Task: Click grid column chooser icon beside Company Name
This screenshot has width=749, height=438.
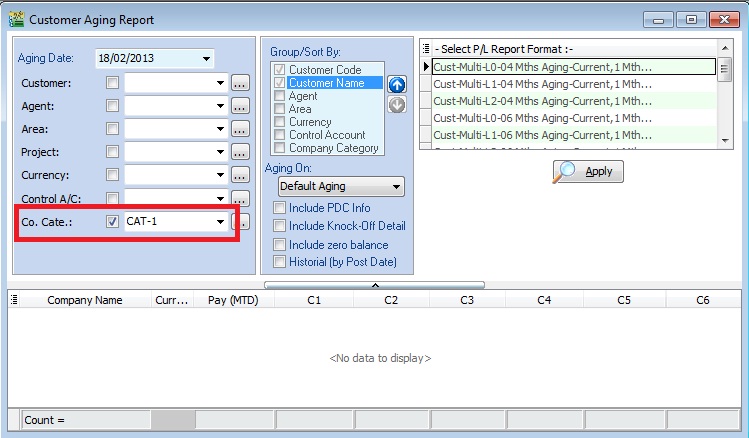Action: pos(15,299)
